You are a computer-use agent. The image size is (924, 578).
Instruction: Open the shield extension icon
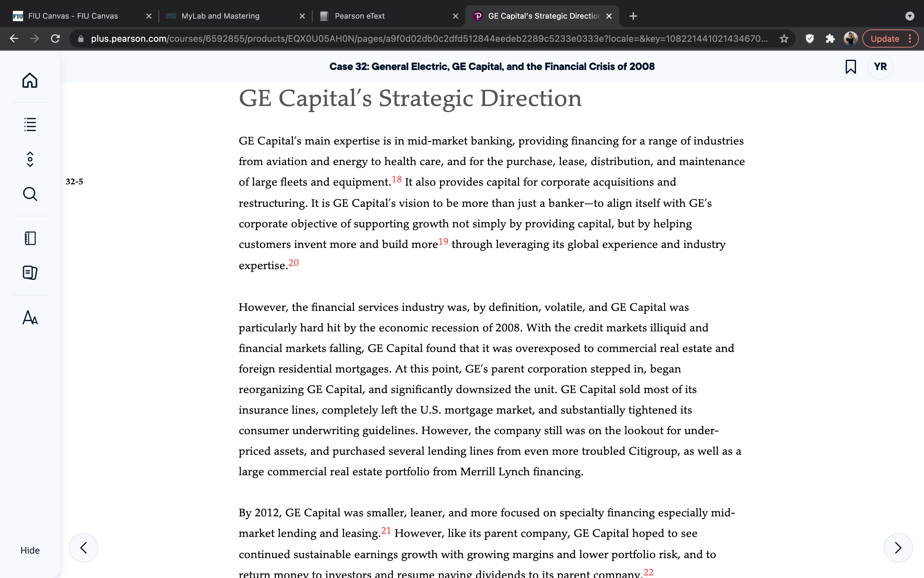(809, 39)
